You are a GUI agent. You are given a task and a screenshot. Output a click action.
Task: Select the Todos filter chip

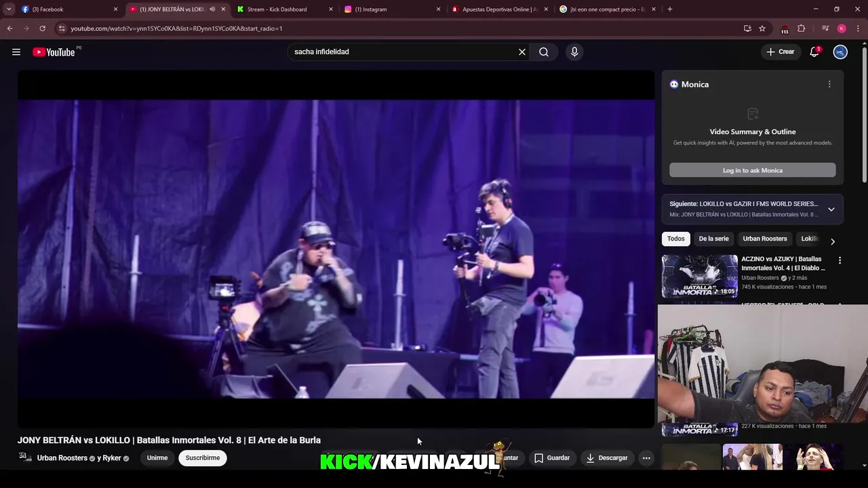[x=676, y=239]
